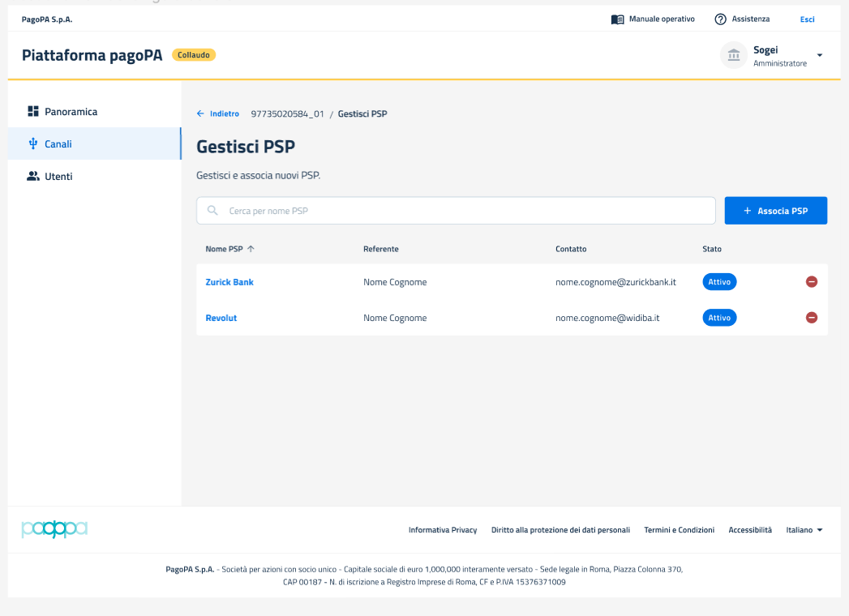Click the Assistenza question mark icon
Image resolution: width=849 pixels, height=616 pixels.
pyautogui.click(x=720, y=19)
